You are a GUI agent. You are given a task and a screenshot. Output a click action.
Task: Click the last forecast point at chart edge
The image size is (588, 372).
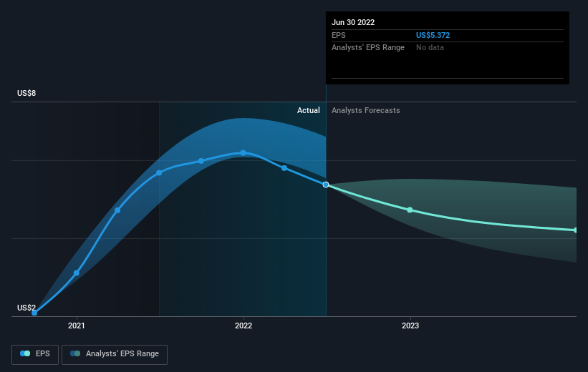click(576, 230)
